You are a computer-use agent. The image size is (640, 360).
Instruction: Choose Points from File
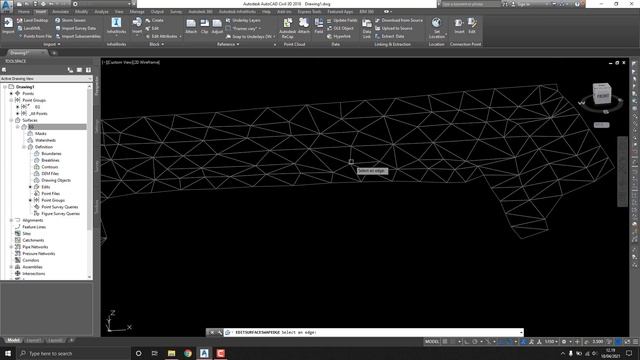(35, 36)
